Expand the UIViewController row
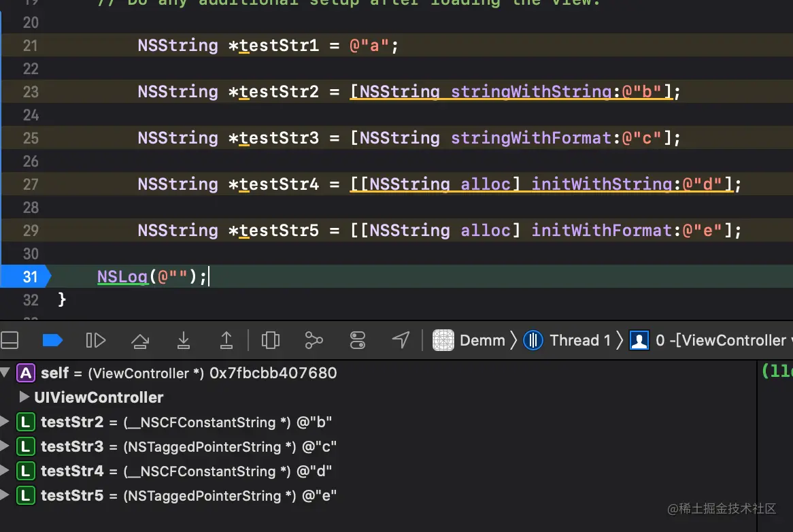The height and width of the screenshot is (532, 793). pyautogui.click(x=24, y=397)
